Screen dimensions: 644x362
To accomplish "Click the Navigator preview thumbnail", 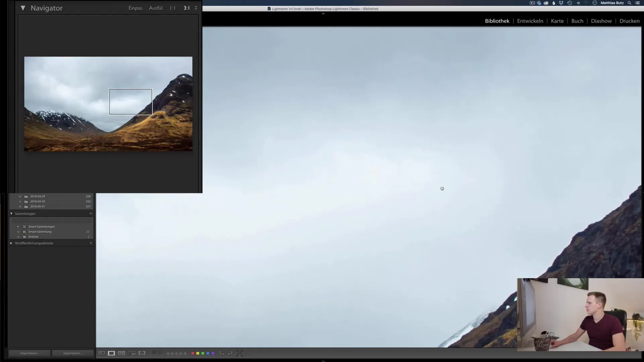I will coord(108,104).
